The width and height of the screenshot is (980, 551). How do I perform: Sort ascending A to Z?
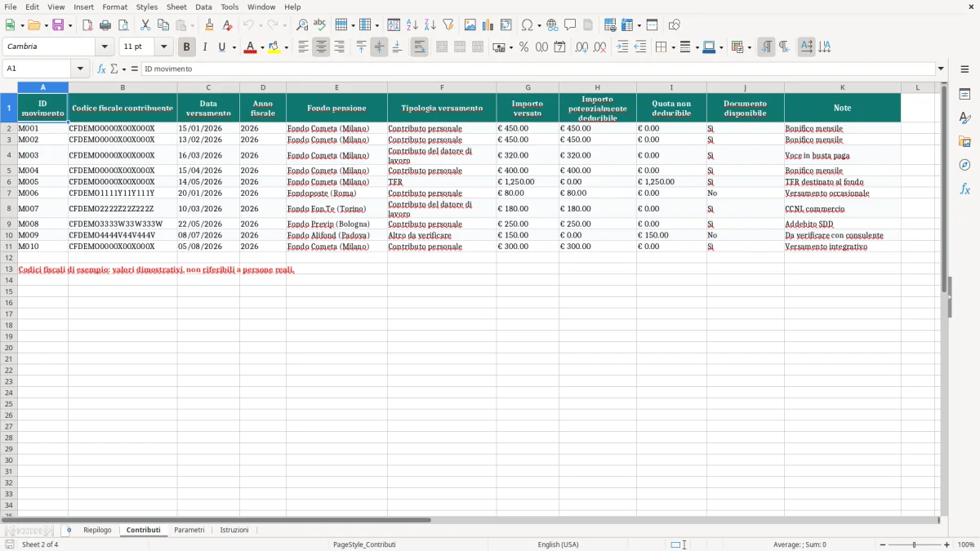click(412, 25)
